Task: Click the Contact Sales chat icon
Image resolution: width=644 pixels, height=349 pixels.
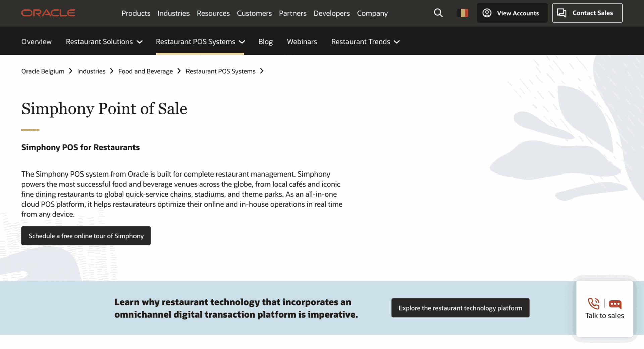Action: [561, 13]
